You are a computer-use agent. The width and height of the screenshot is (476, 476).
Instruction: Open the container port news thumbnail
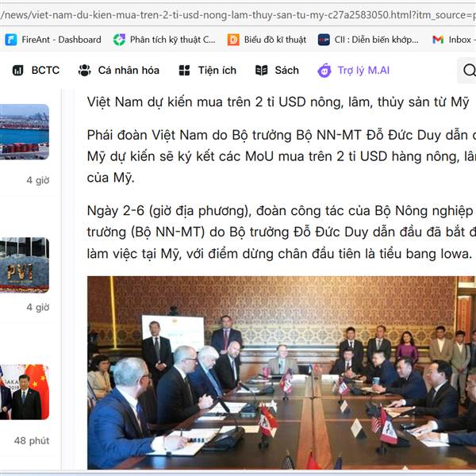coord(25,132)
